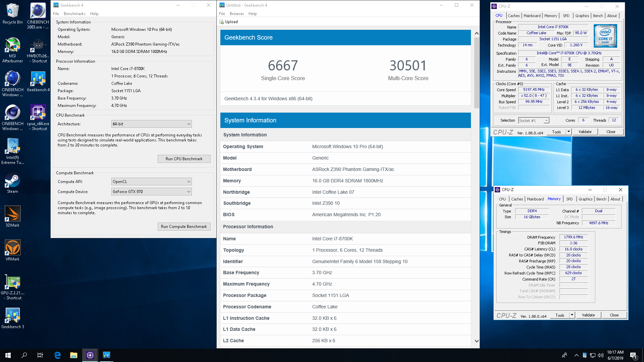Open File menu in Geekbench 4 window

point(56,14)
